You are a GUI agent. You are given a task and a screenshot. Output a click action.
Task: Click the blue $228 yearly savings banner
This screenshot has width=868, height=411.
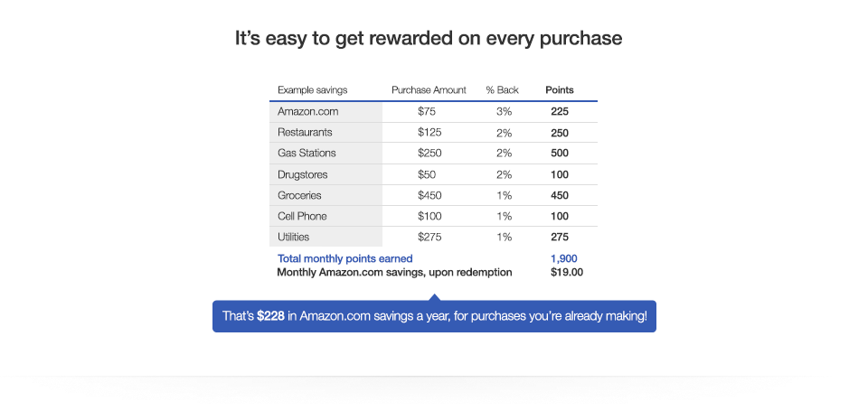tap(434, 317)
